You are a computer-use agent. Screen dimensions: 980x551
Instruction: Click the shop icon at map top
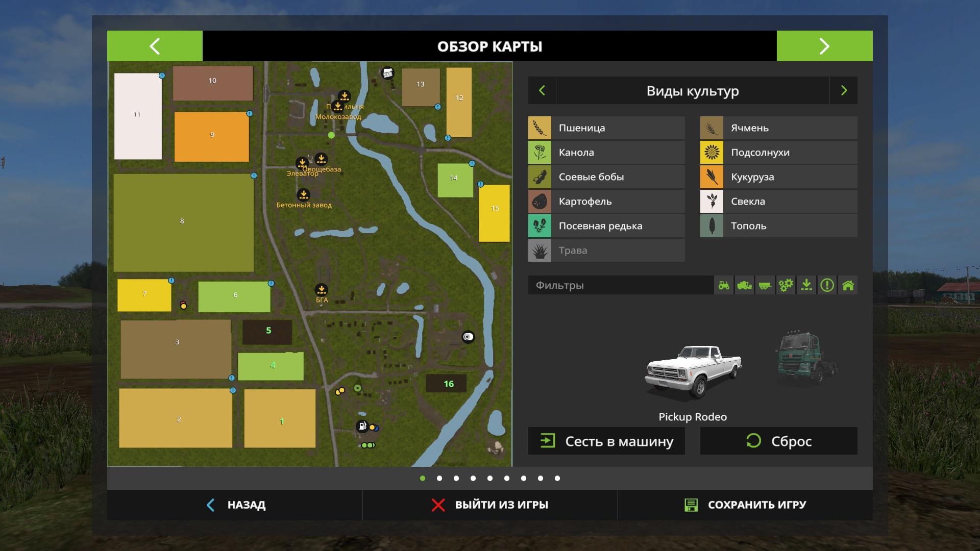click(388, 73)
